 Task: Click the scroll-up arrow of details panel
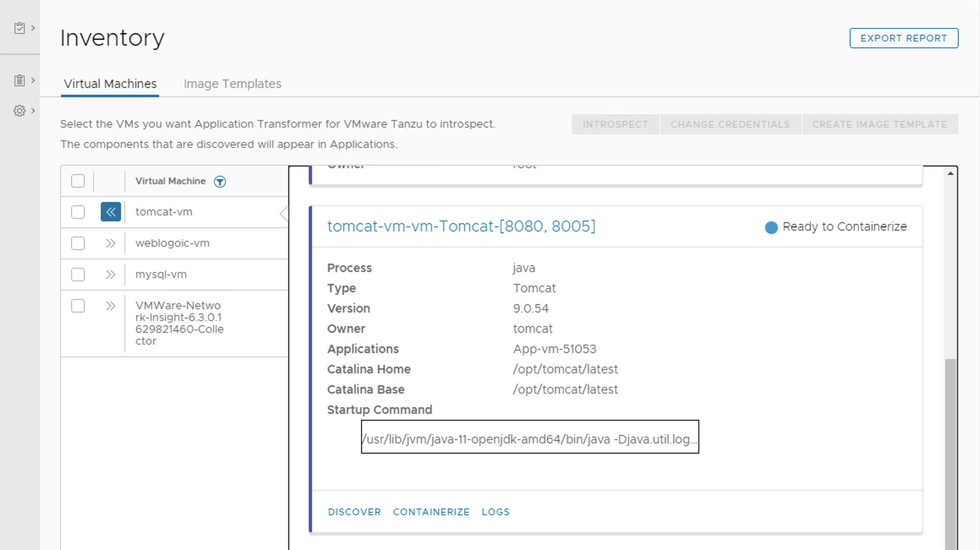(950, 173)
